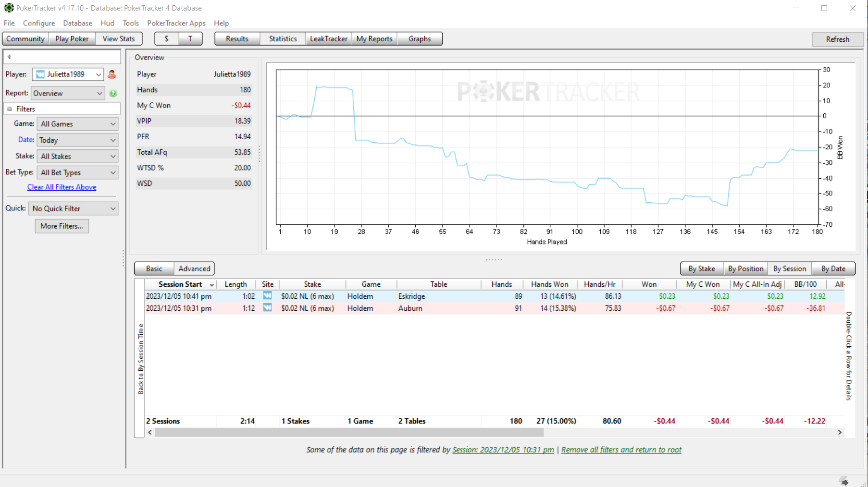Open the File menu

pos(9,23)
